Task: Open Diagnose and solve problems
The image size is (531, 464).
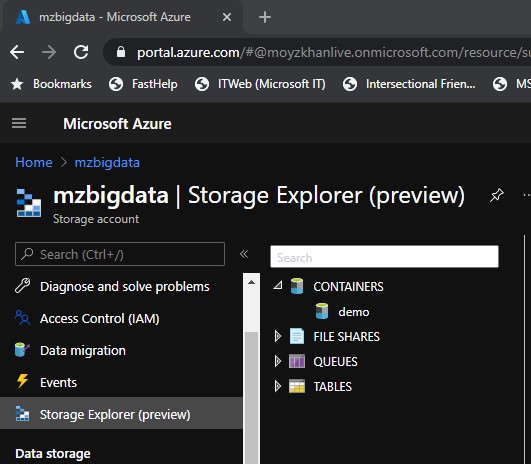Action: click(125, 287)
